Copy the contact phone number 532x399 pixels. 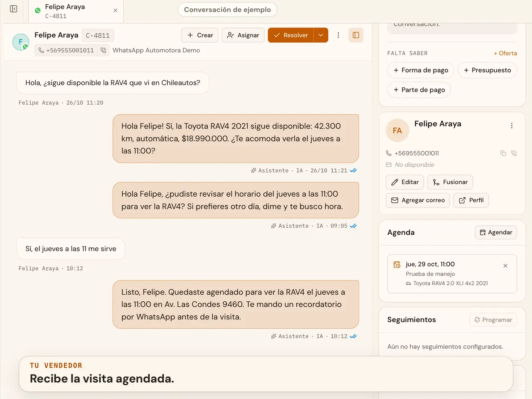point(503,153)
